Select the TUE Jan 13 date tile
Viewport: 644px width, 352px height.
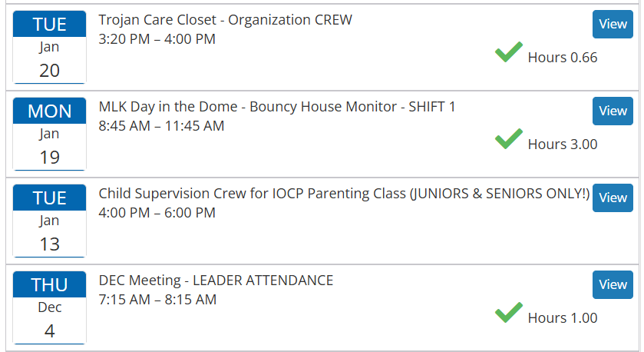(49, 221)
